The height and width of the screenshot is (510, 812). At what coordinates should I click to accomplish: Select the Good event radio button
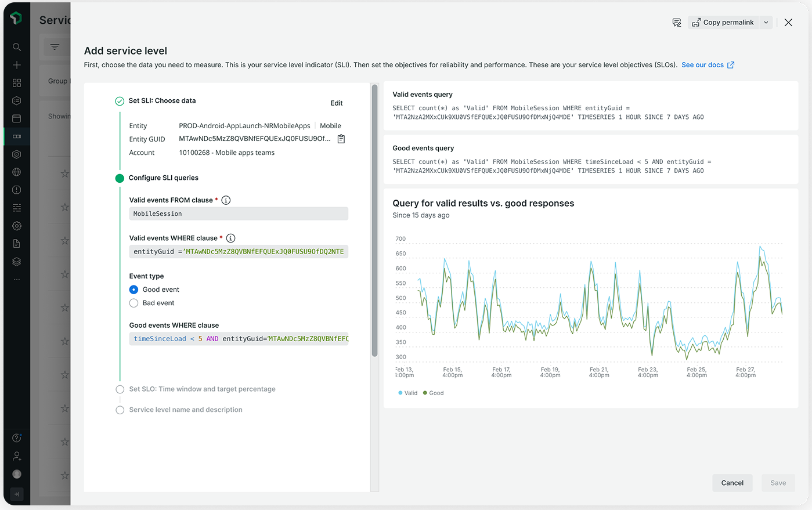tap(133, 290)
